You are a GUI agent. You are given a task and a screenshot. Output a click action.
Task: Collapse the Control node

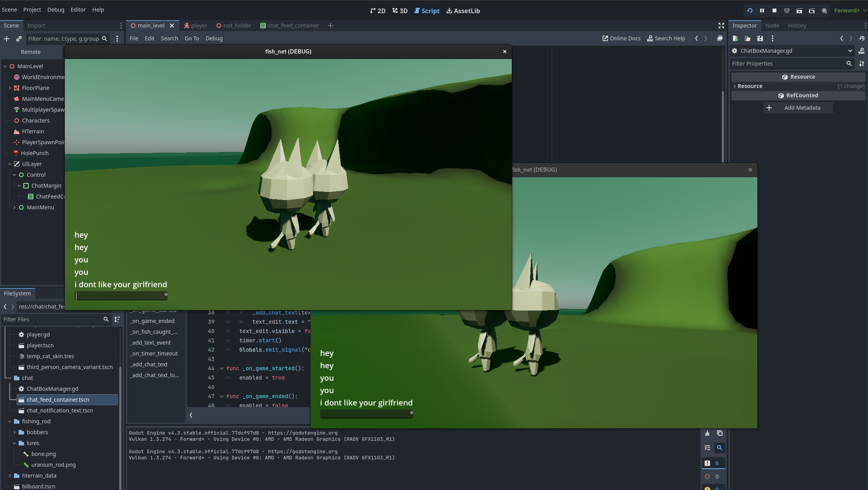click(x=14, y=175)
